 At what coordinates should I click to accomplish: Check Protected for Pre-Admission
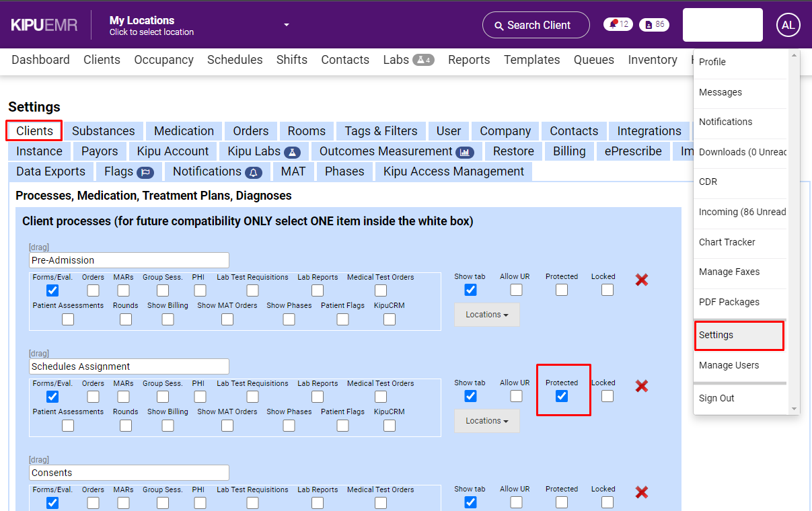(562, 290)
